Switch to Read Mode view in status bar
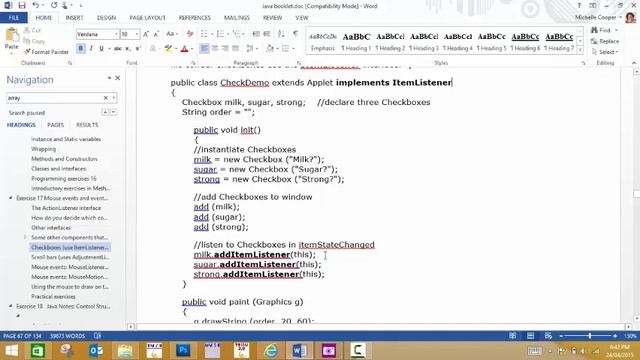 (x=513, y=336)
